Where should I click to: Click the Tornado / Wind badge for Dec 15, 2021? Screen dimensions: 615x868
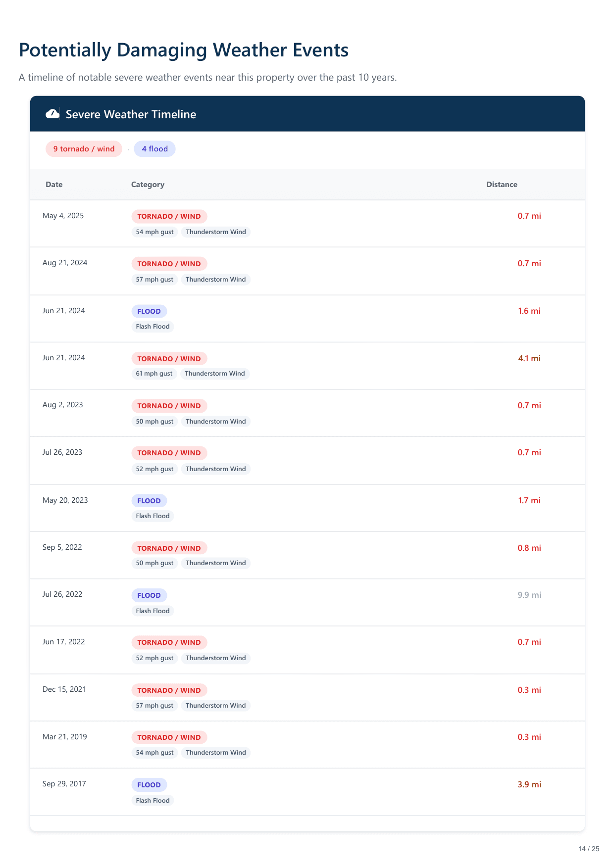[169, 690]
